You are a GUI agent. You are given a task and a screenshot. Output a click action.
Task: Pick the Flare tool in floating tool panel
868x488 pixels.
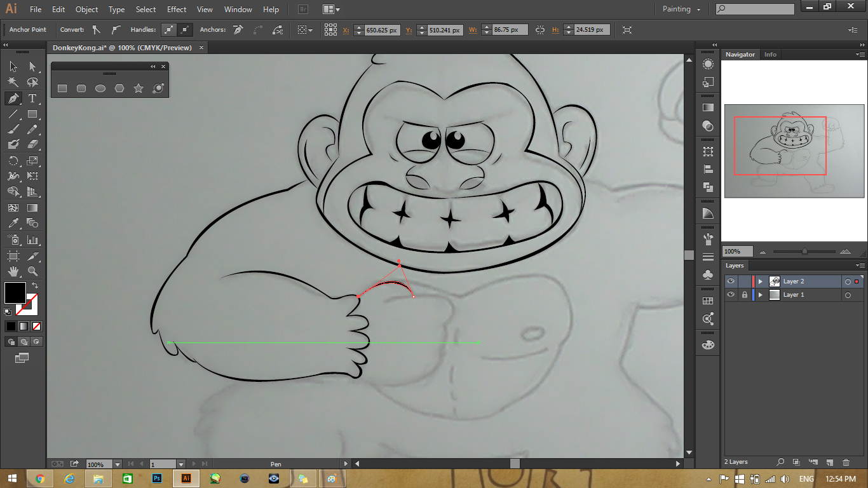(x=158, y=88)
